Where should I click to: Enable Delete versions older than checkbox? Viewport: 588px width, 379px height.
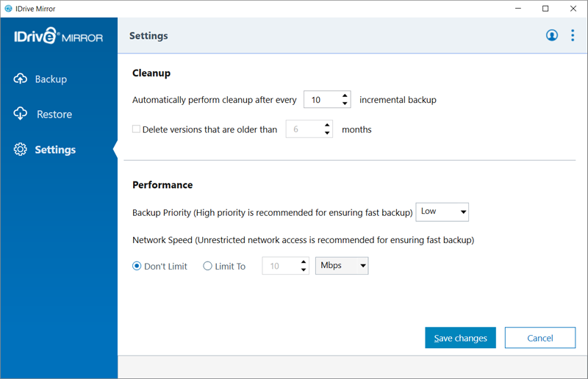coord(136,129)
